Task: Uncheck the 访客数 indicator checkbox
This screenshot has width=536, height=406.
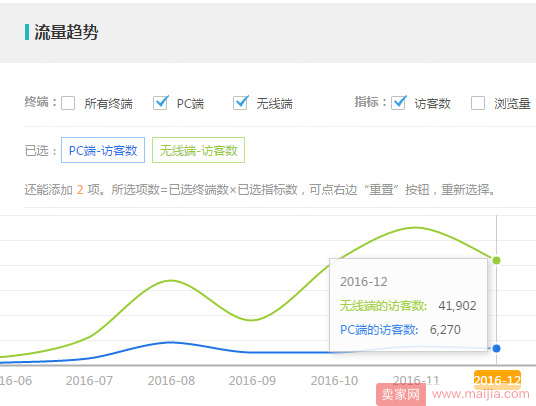Action: pos(399,103)
